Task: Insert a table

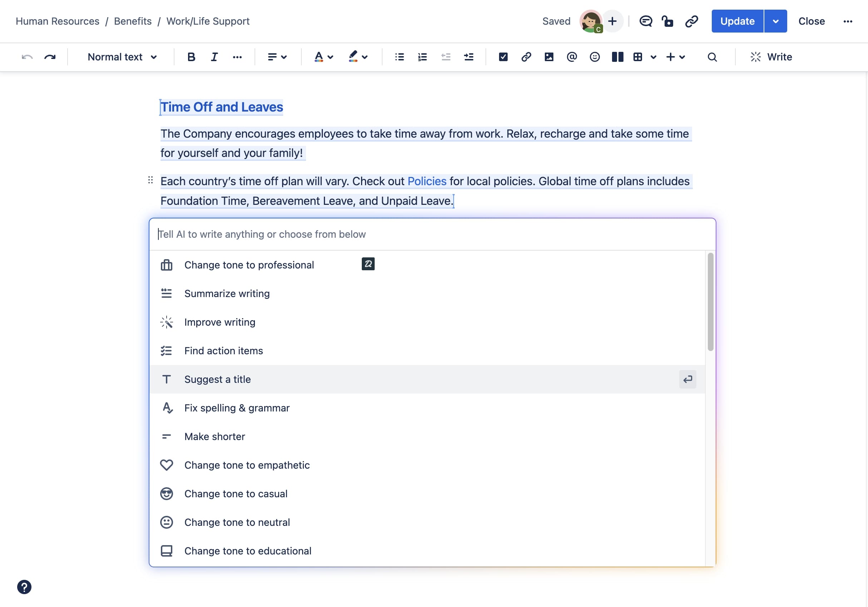Action: pos(638,57)
